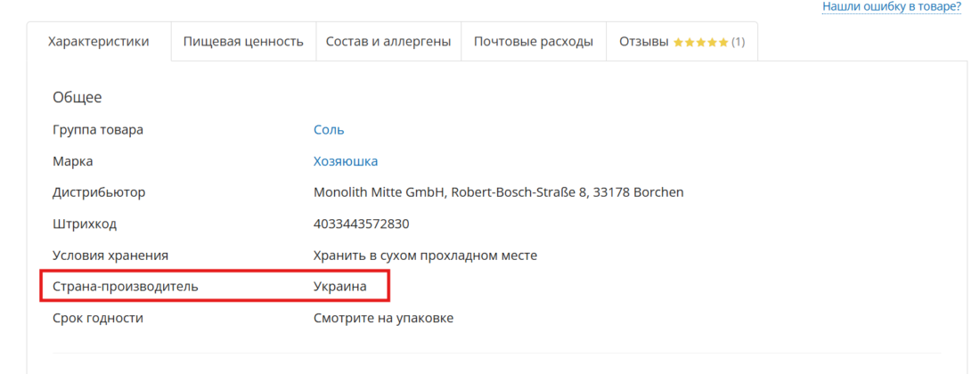Click the Хранить в сухом прохладном месте text

point(425,256)
